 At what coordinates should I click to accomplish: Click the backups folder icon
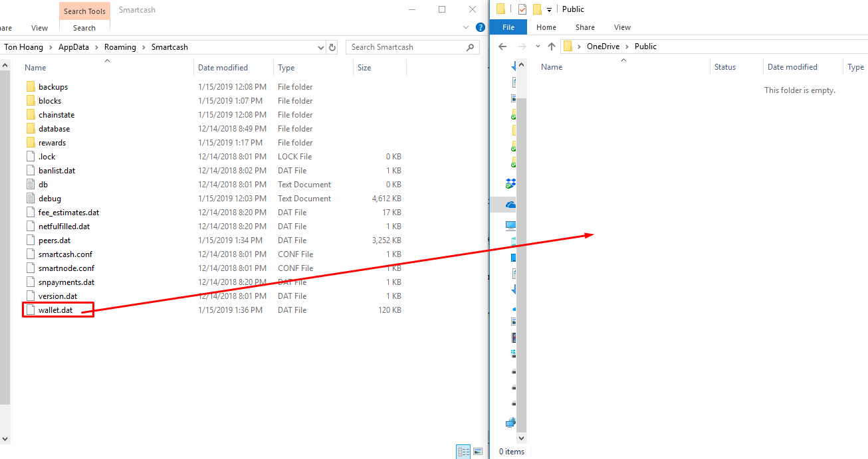coord(31,86)
